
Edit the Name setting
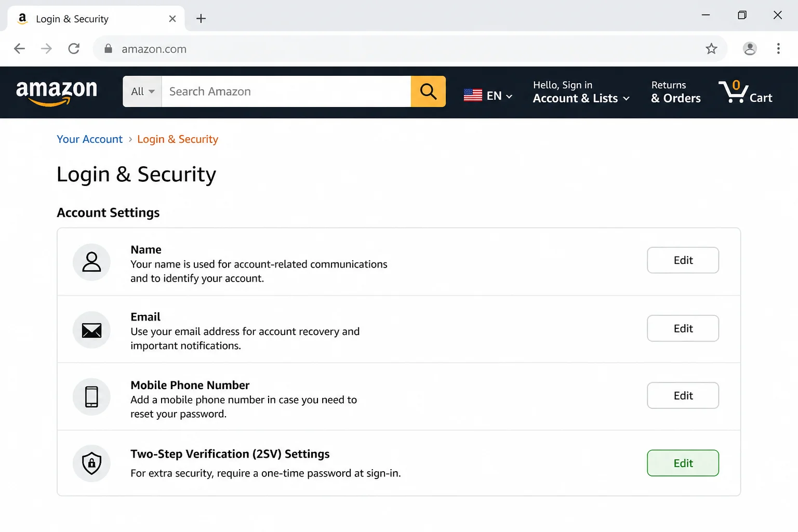pyautogui.click(x=683, y=260)
